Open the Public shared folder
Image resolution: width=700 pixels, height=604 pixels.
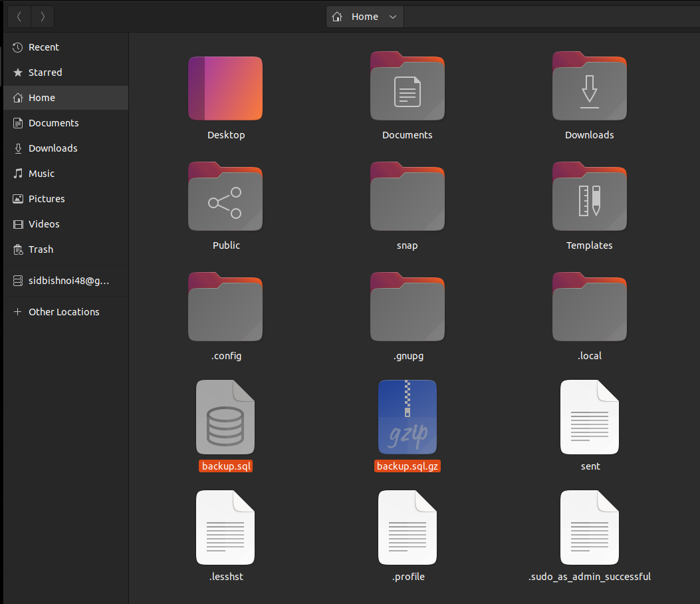pyautogui.click(x=225, y=197)
